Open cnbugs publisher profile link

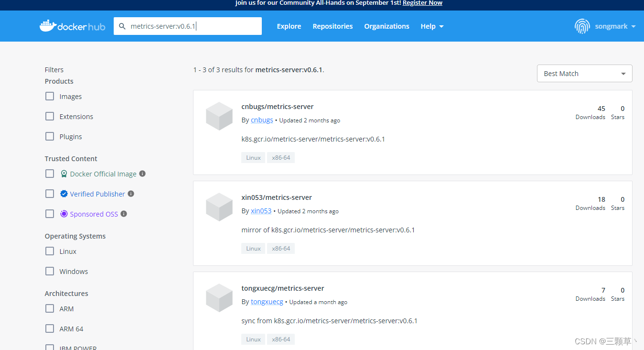262,120
